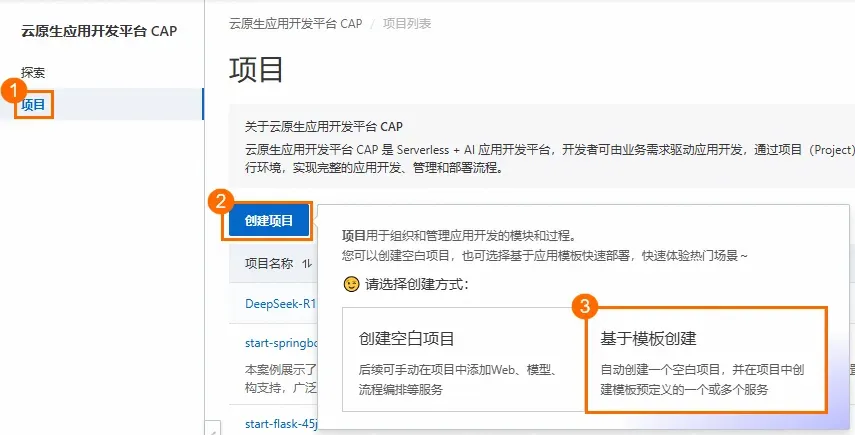
Task: Open the start-flask-45j project link
Action: (x=281, y=424)
